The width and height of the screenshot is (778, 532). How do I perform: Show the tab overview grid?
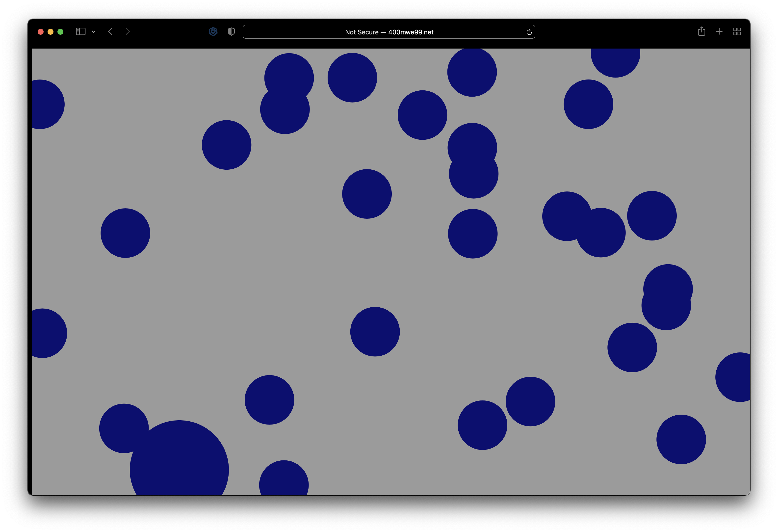(x=737, y=31)
